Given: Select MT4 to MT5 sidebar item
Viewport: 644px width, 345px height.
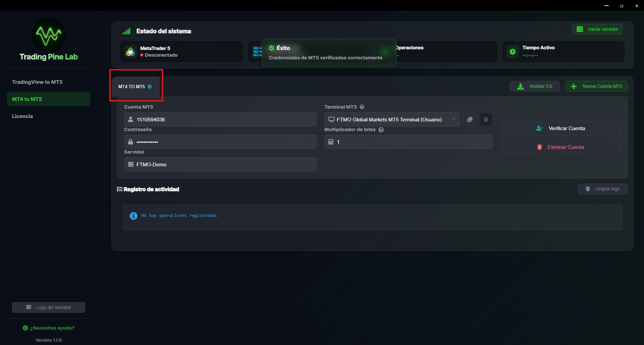Looking at the screenshot, I should pyautogui.click(x=49, y=99).
